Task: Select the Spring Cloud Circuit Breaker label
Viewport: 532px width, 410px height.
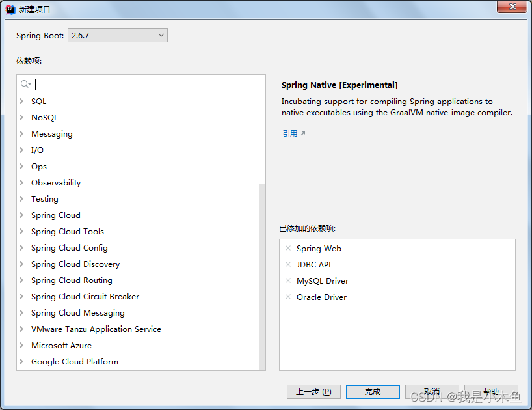Action: click(x=85, y=297)
